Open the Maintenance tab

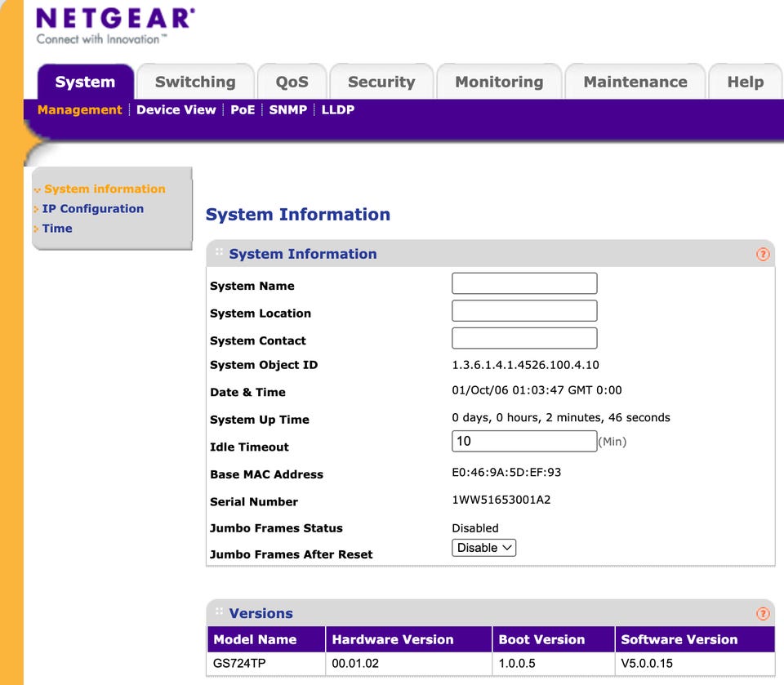click(635, 82)
